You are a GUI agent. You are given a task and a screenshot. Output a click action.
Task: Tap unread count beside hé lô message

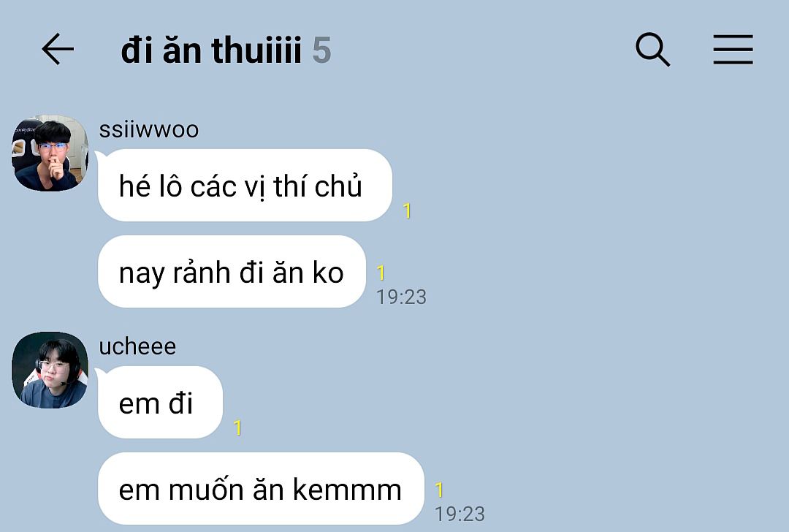[408, 211]
